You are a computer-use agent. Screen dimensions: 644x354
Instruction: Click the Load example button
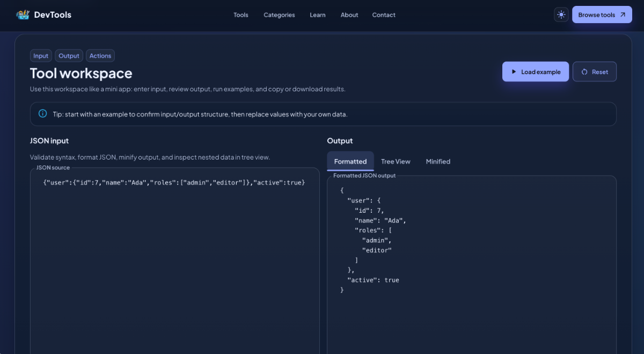click(x=536, y=71)
